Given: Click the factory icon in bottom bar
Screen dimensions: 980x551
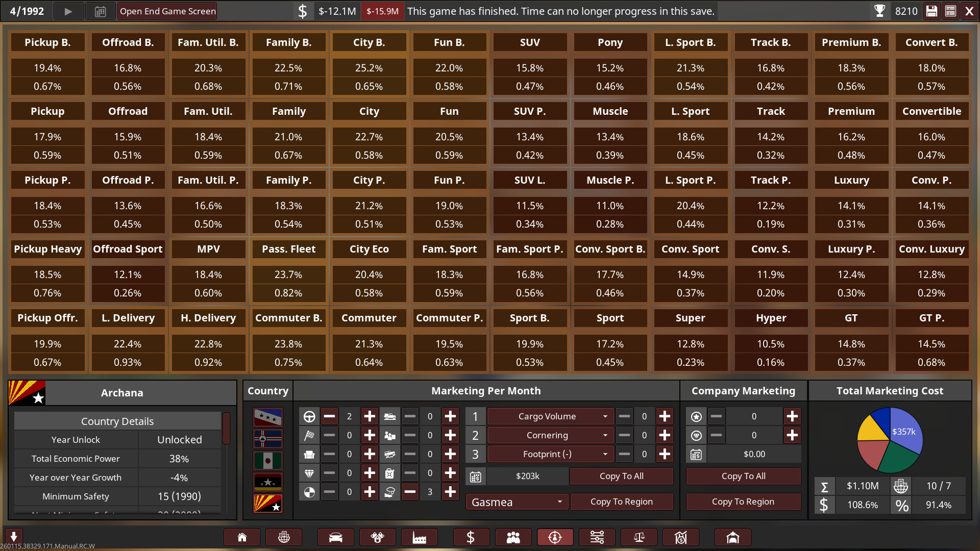Looking at the screenshot, I should click(419, 537).
